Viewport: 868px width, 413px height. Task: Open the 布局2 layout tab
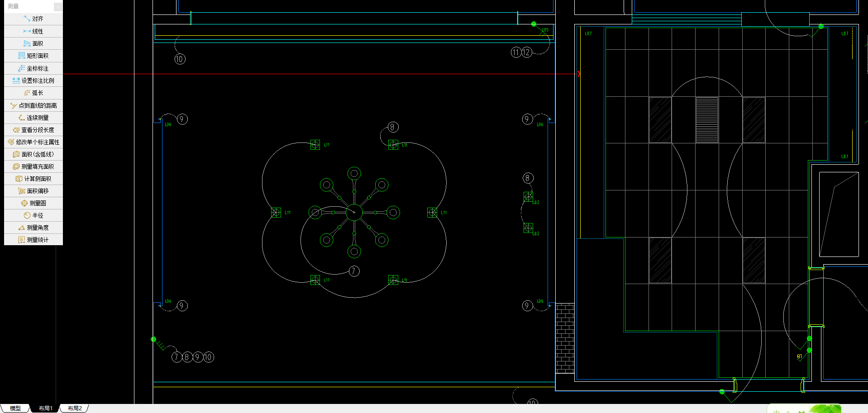tap(75, 408)
